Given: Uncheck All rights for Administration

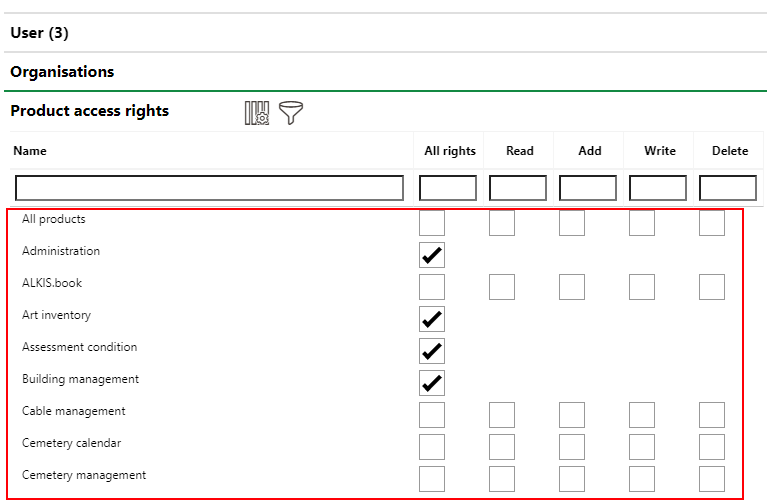Looking at the screenshot, I should [432, 255].
